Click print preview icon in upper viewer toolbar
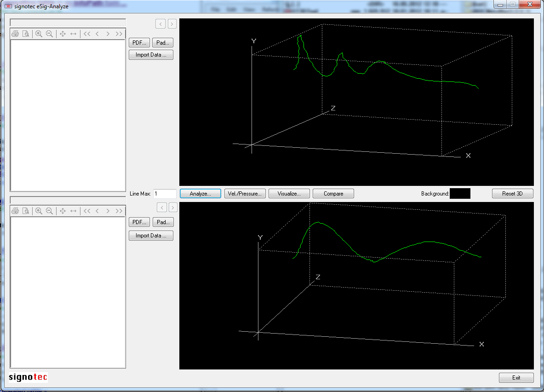The width and height of the screenshot is (544, 392). (26, 34)
